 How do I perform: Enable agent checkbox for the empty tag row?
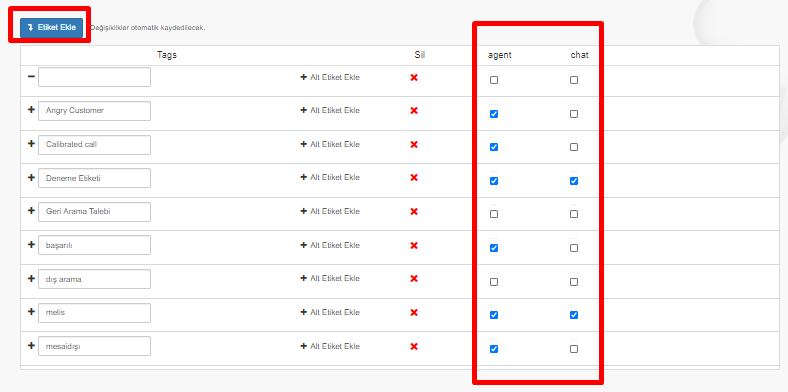[494, 80]
